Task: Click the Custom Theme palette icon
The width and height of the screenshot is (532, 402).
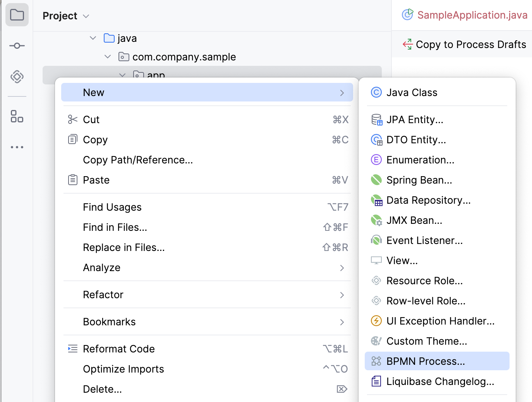Action: [376, 341]
